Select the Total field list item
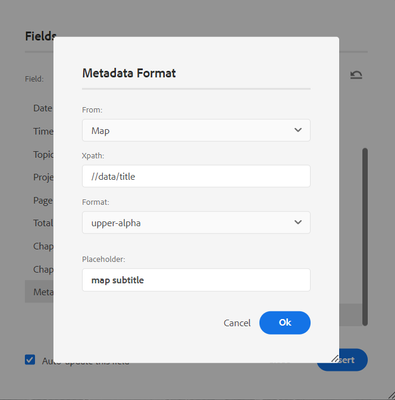395x400 pixels. point(43,223)
